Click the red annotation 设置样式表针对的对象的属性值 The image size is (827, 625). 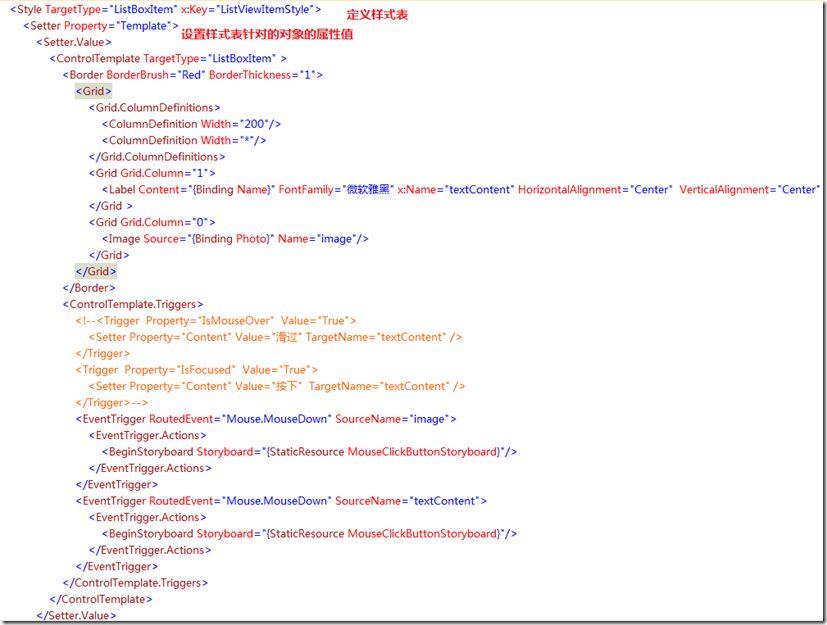(x=267, y=34)
